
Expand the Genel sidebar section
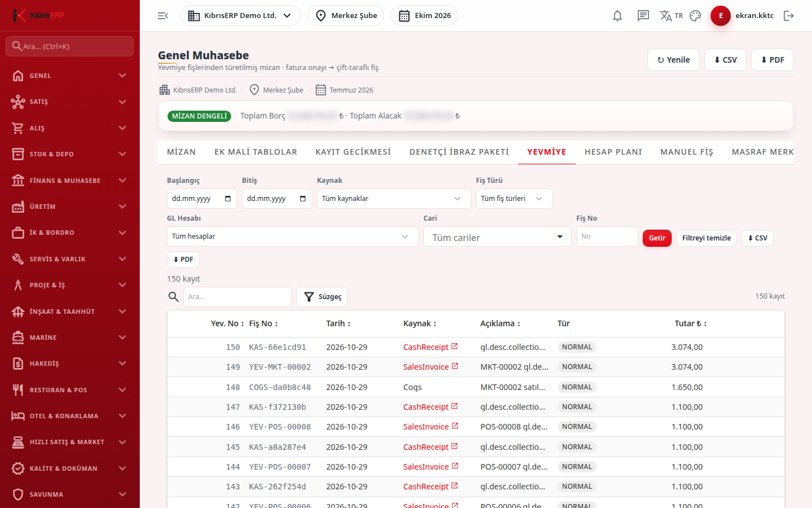point(70,76)
